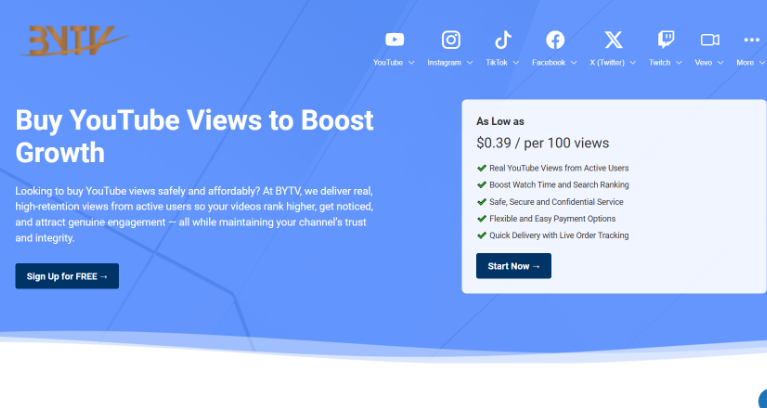Viewport: 767px width, 408px height.
Task: Expand the Vevo dropdown chevron
Action: (x=720, y=63)
